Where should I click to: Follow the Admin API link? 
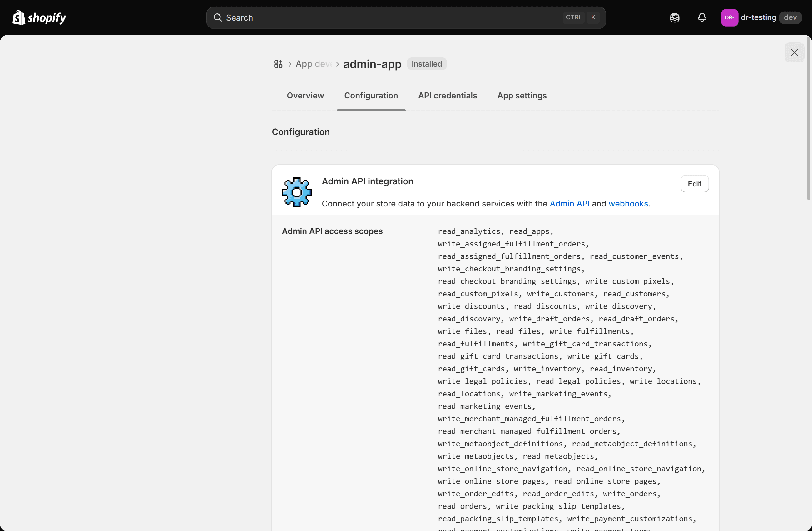[569, 204]
